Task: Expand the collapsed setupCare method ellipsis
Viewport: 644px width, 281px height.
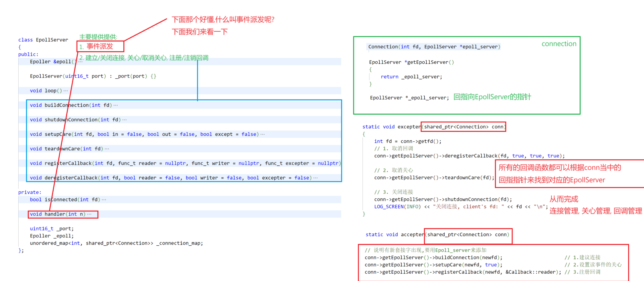Action: (263, 134)
